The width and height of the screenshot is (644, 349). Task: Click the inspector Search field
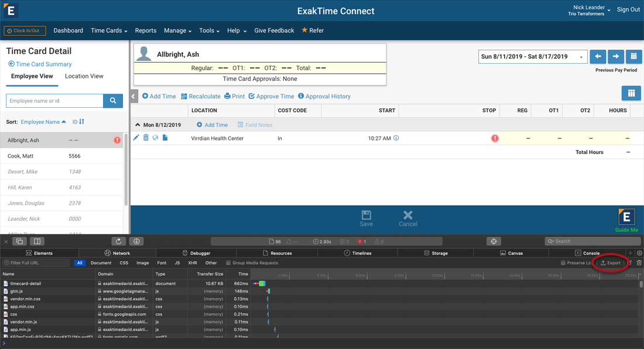tap(592, 241)
